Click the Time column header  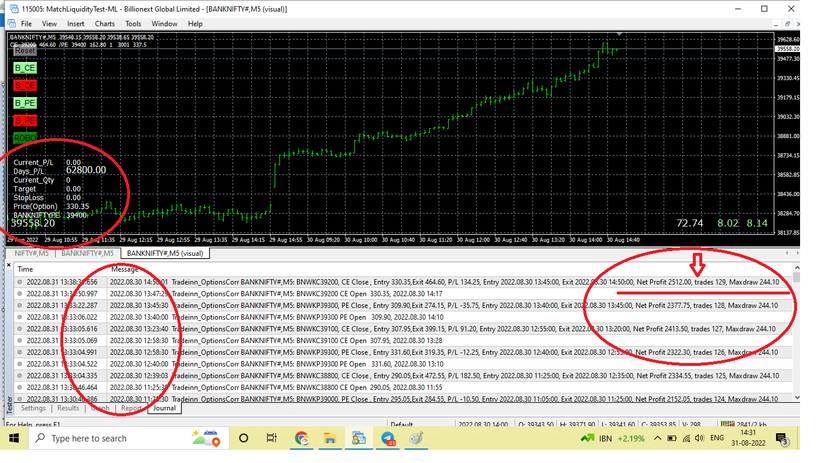tap(25, 269)
